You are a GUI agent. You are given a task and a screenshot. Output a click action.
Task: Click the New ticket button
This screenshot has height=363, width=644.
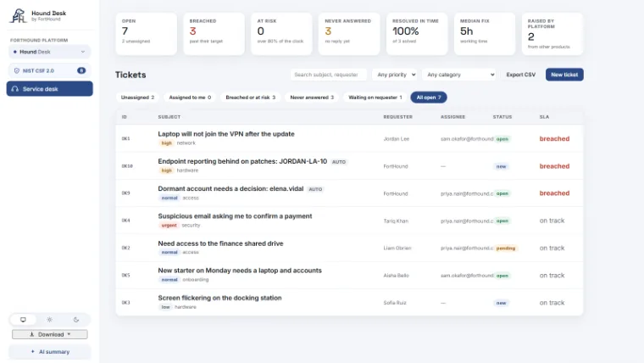coord(564,75)
